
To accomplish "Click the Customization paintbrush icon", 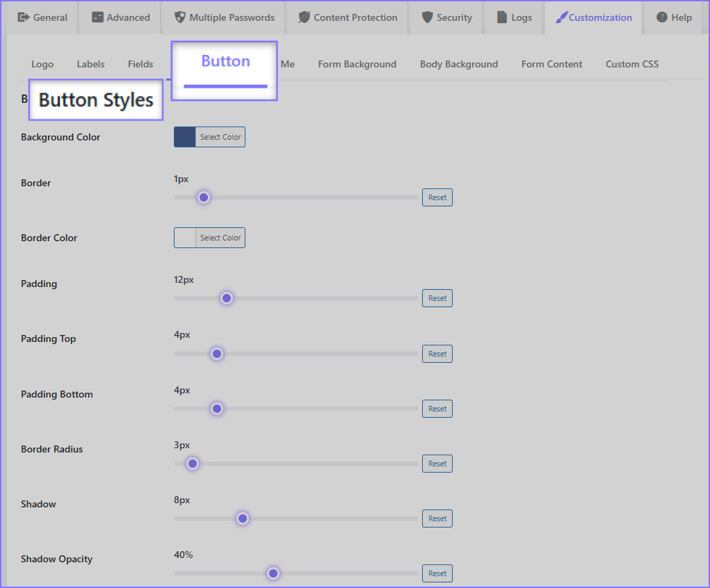I will click(x=561, y=17).
